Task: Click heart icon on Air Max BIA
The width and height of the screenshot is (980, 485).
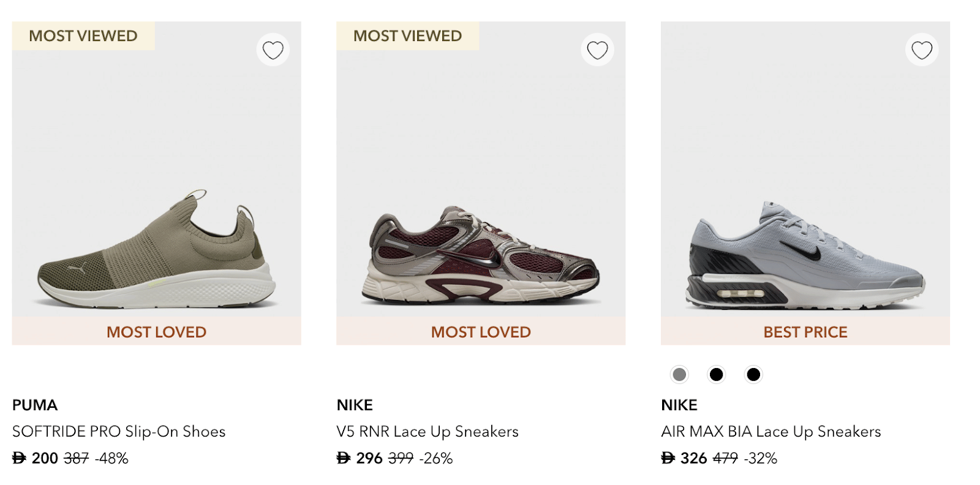Action: point(922,50)
